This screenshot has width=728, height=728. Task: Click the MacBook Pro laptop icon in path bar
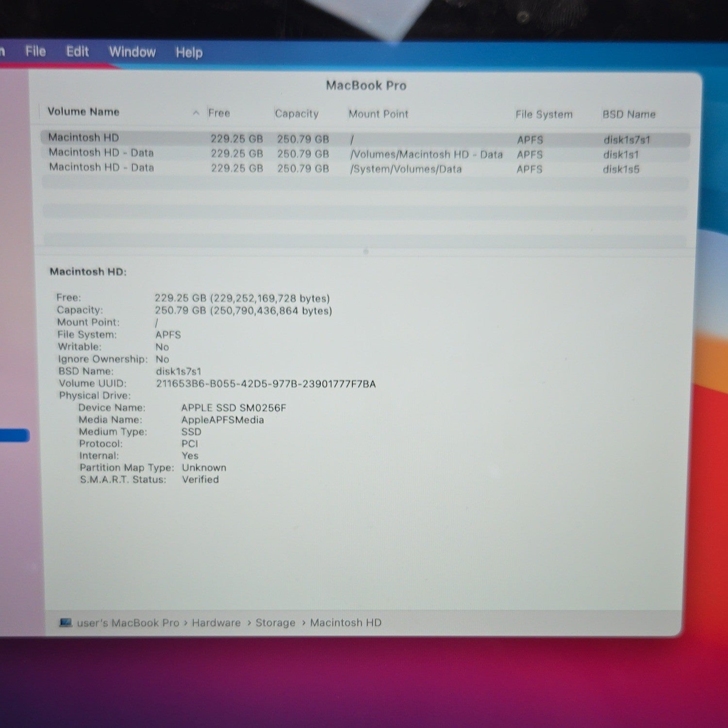click(66, 622)
